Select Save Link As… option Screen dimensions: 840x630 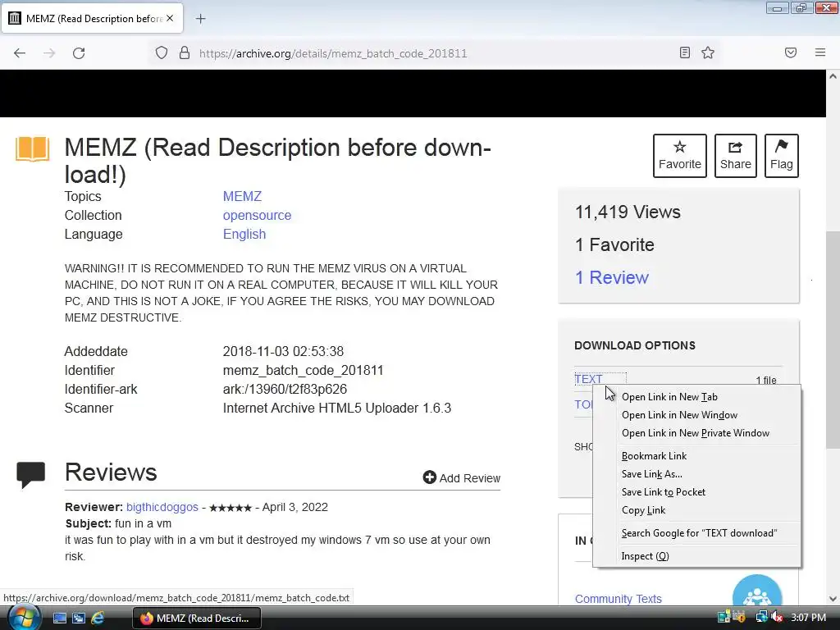click(696, 474)
